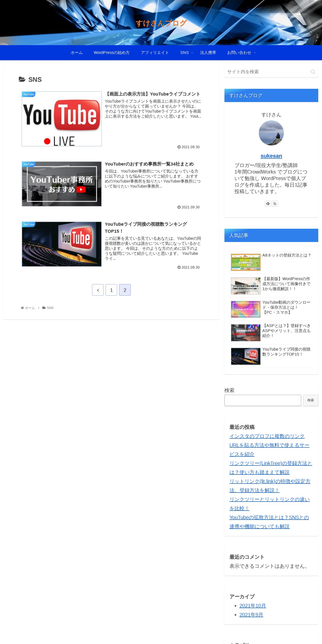Click the theater YouTube thumbnail in main list
This screenshot has width=322, height=644.
62,244
